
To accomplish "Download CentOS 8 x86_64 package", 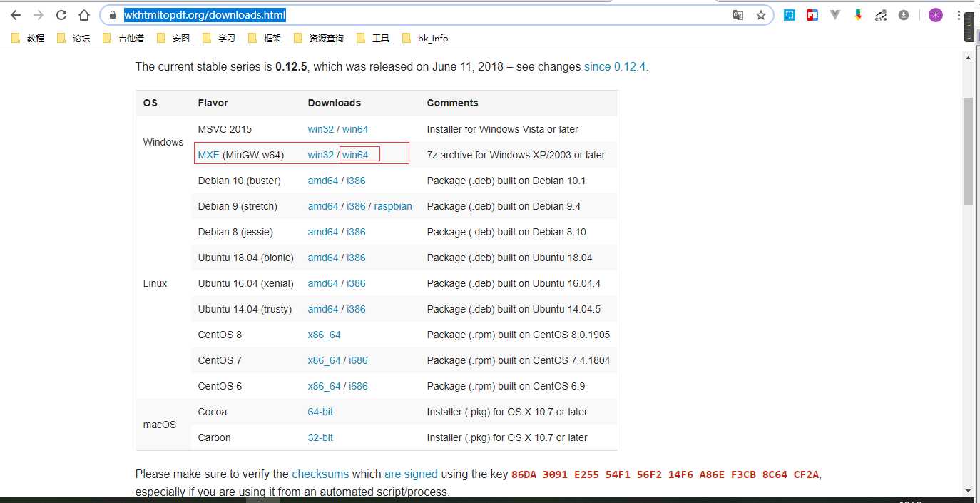I will [x=325, y=335].
